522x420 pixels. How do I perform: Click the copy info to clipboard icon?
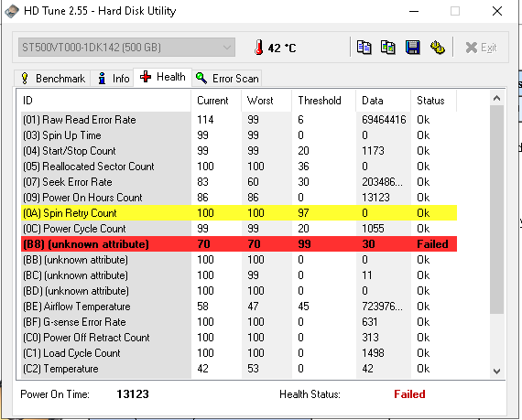(364, 48)
